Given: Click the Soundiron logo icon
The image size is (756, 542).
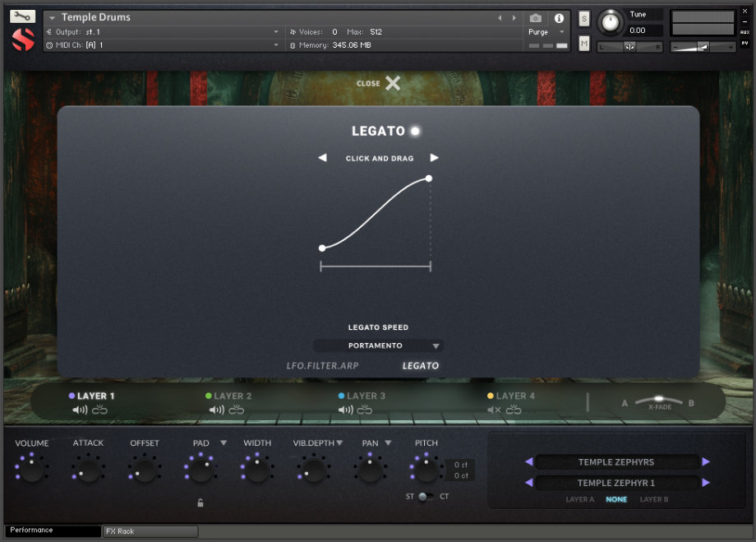Looking at the screenshot, I should (21, 39).
